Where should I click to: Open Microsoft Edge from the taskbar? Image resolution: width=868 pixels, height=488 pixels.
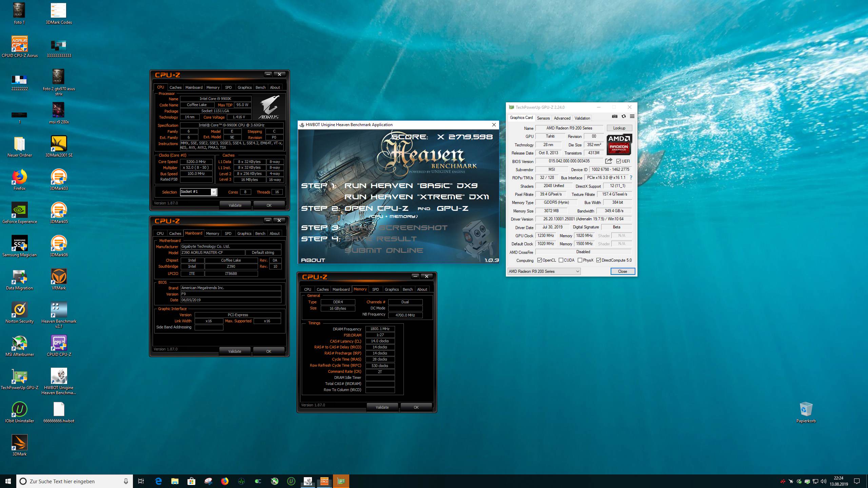pos(158,481)
